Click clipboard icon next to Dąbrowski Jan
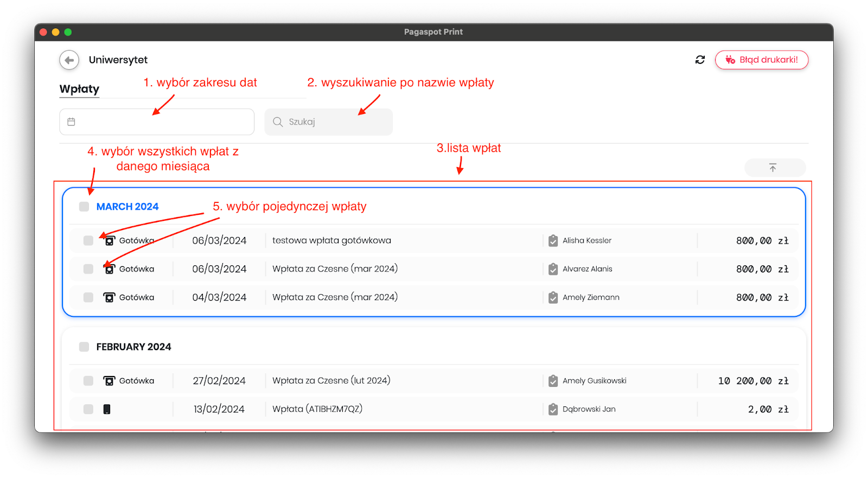 (x=553, y=409)
